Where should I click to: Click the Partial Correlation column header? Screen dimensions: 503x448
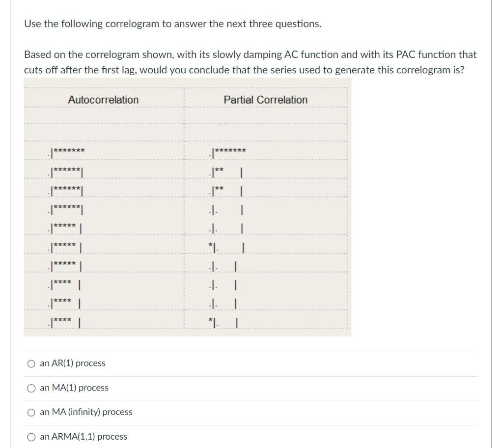266,100
